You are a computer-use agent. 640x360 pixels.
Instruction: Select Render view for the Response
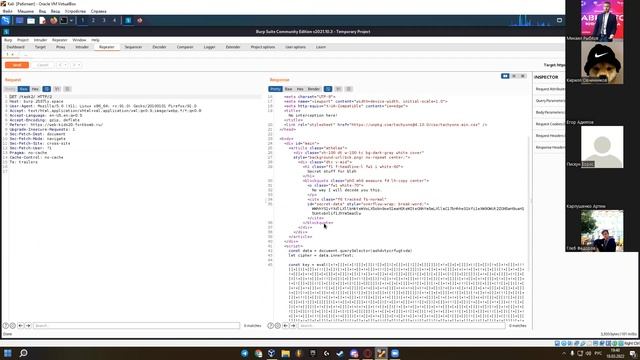[x=313, y=89]
